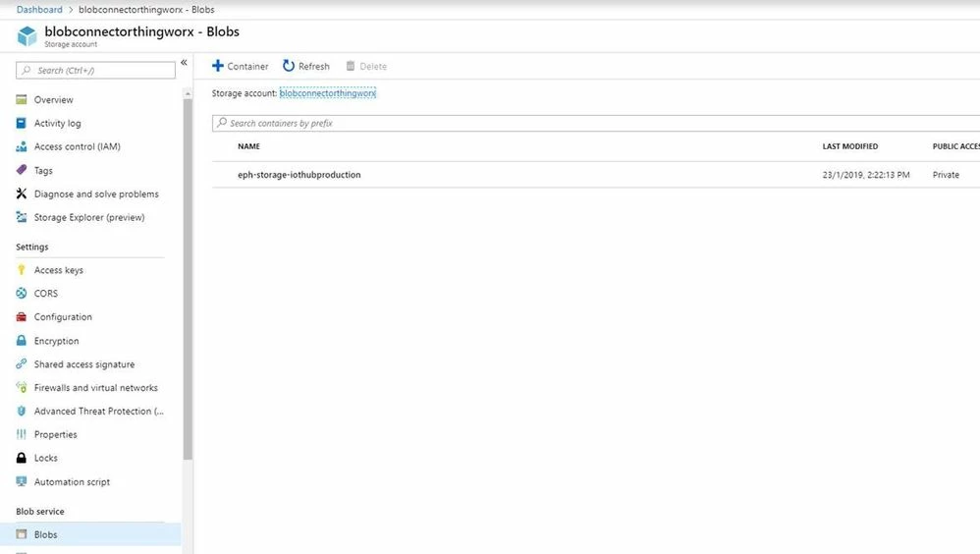Click the Delete button label

click(x=373, y=66)
